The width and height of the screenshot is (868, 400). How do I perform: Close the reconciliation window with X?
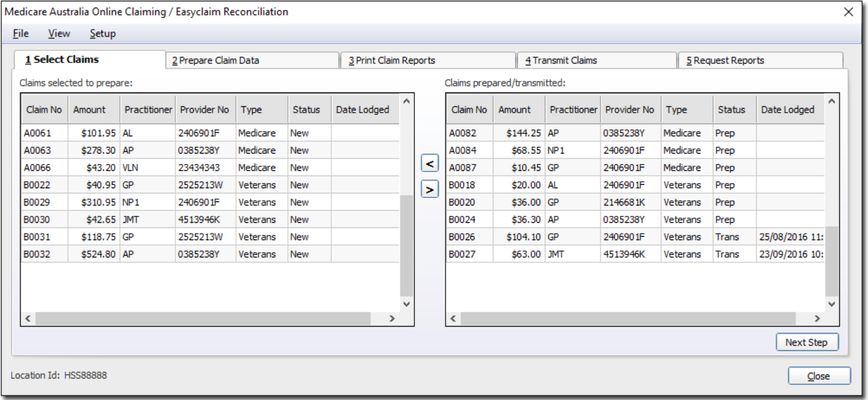848,12
